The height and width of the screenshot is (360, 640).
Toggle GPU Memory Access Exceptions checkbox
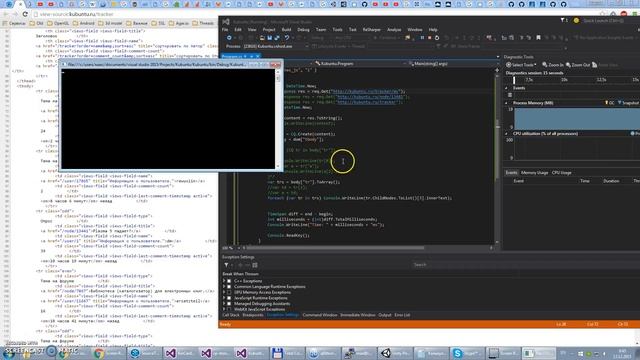pyautogui.click(x=229, y=292)
